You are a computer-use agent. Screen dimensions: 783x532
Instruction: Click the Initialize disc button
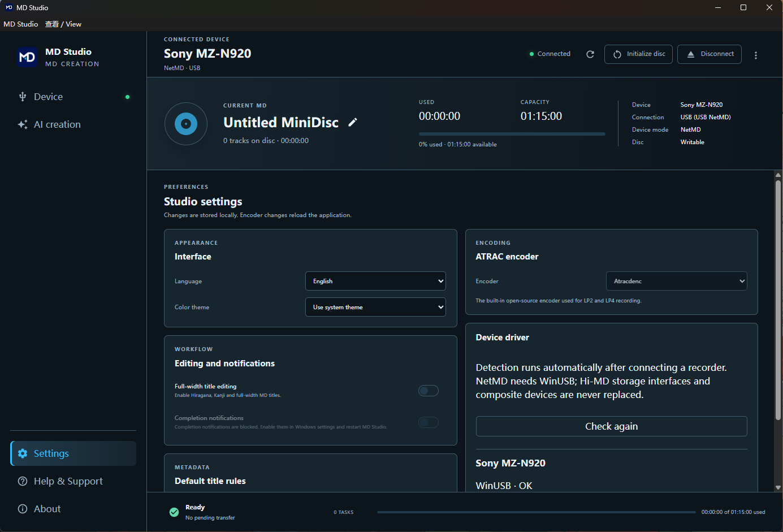pyautogui.click(x=638, y=54)
